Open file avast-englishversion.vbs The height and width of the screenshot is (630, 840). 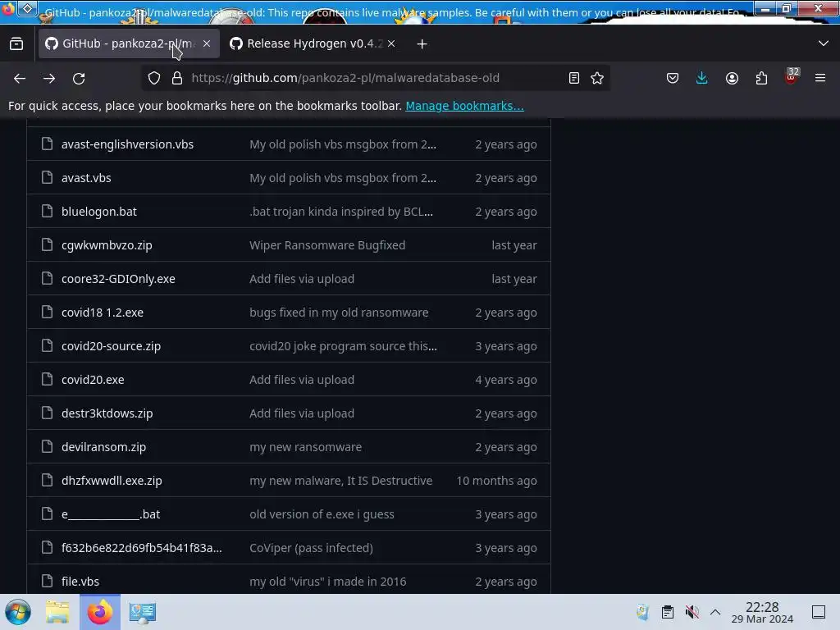coord(127,144)
